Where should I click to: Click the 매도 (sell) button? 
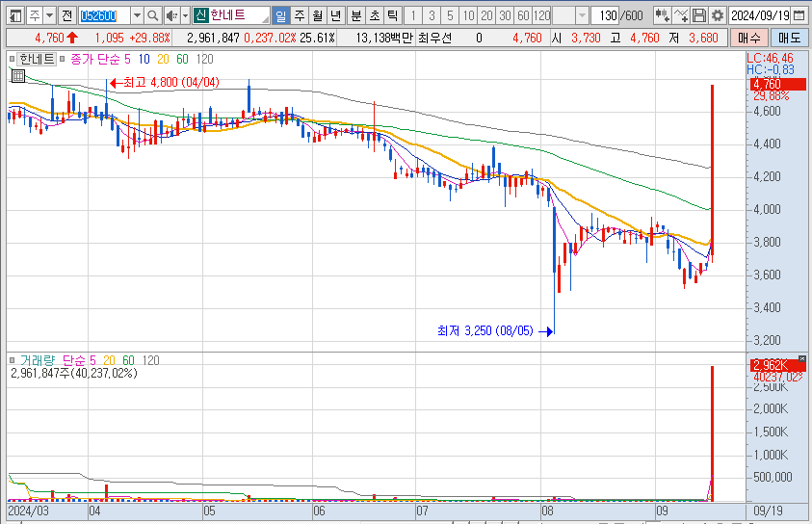coord(789,38)
